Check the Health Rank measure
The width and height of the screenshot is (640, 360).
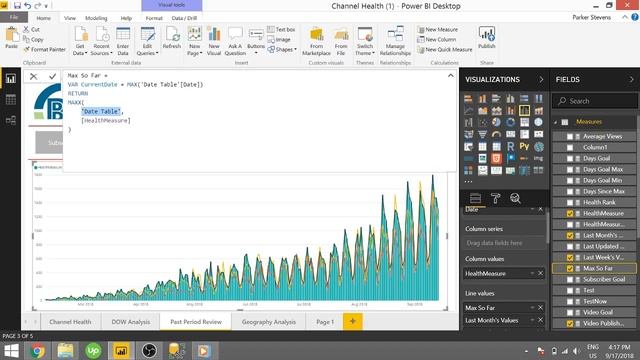point(570,202)
